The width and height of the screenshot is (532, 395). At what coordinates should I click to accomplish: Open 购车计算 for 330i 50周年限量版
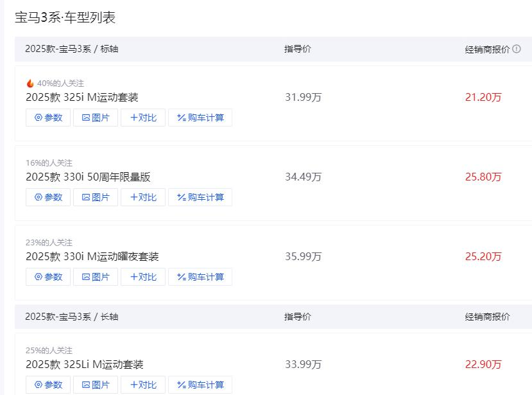200,197
